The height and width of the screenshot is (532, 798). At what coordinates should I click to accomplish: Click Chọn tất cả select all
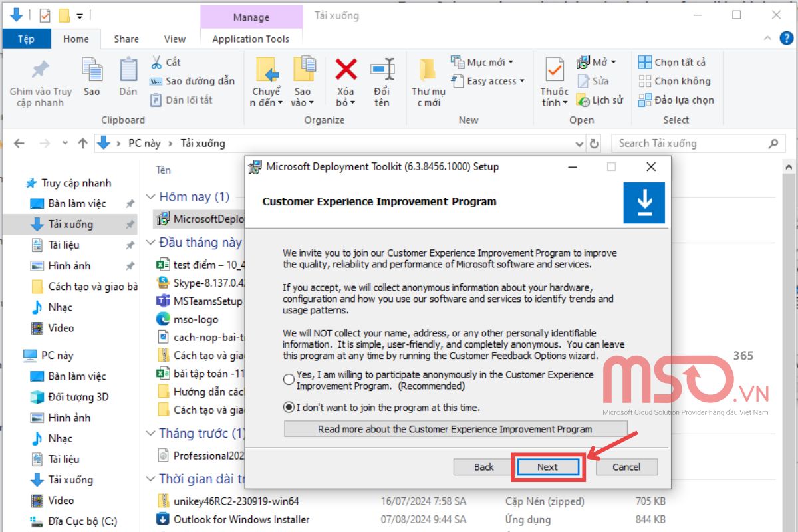click(x=672, y=62)
